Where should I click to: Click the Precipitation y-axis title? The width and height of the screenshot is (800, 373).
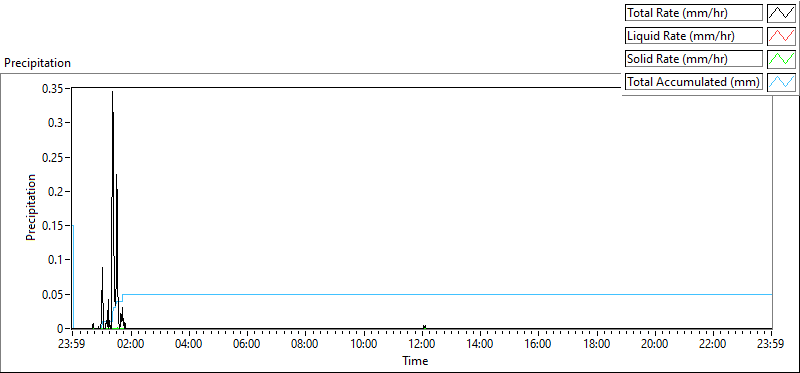pos(32,208)
